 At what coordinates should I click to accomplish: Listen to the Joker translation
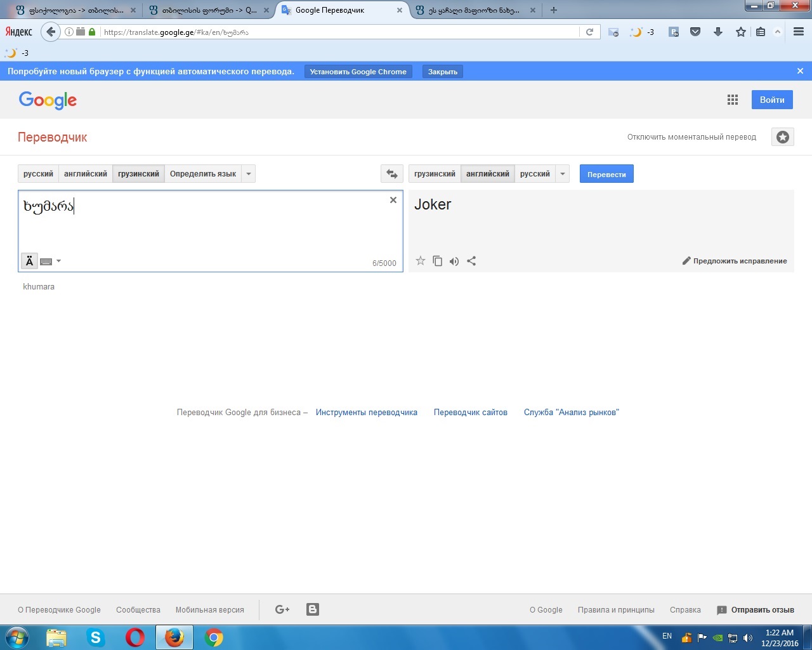pos(454,261)
